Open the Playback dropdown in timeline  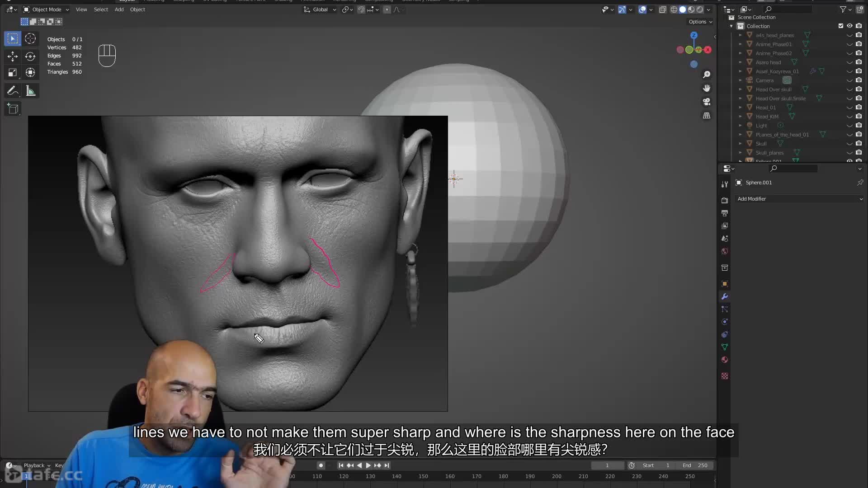click(37, 465)
